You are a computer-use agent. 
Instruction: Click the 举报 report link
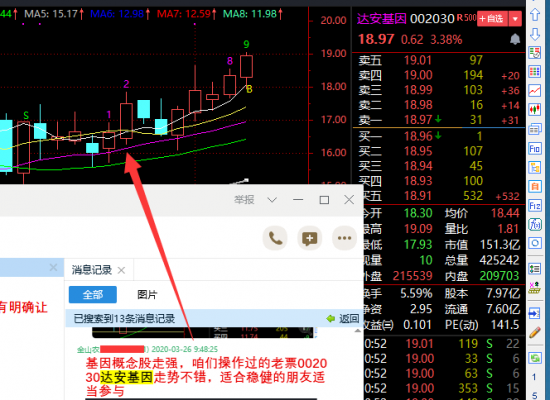[x=244, y=200]
